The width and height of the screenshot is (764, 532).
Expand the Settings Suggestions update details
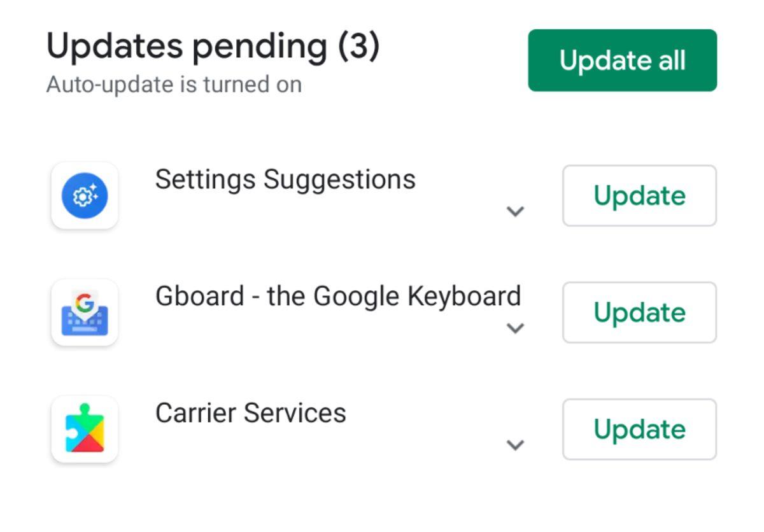517,213
